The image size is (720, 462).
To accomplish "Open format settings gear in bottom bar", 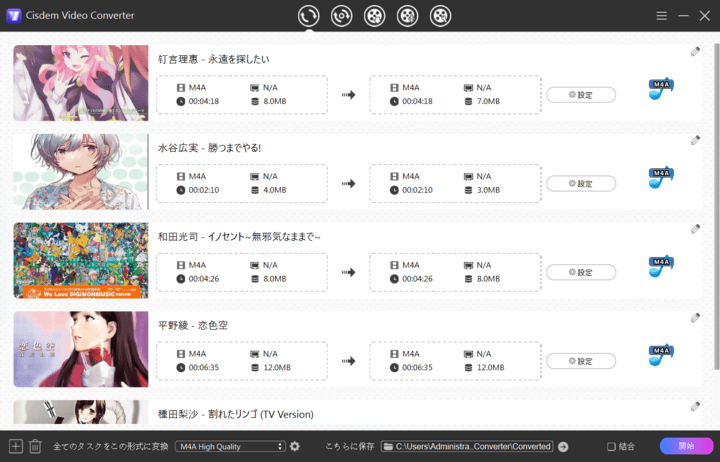I will click(295, 446).
